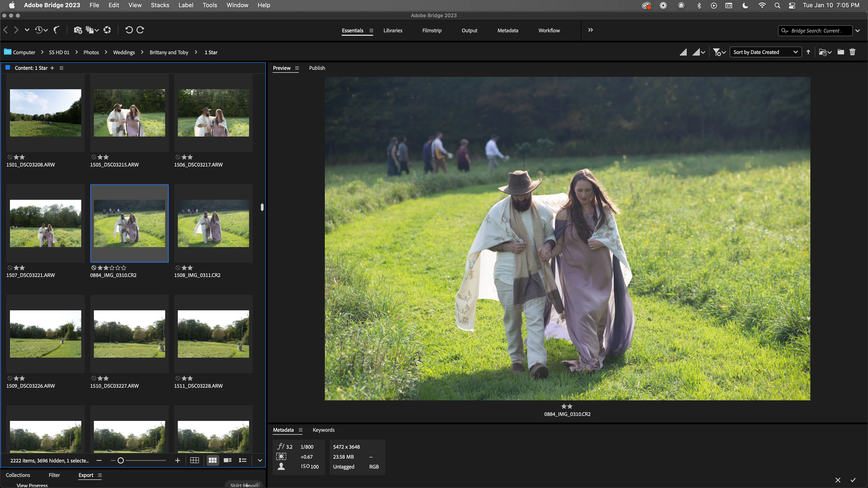Screen dimensions: 868x488
Task: Open the boomerang Return to Photoshop icon
Action: (x=57, y=30)
